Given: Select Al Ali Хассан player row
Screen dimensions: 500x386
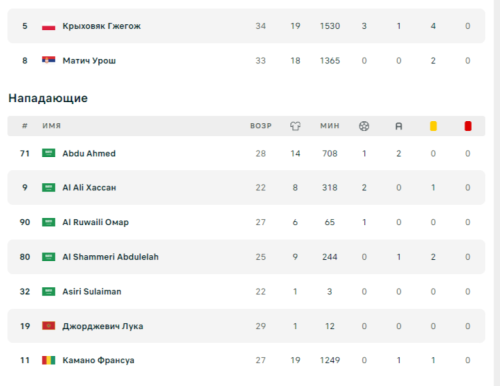Looking at the screenshot, I should click(x=246, y=188).
